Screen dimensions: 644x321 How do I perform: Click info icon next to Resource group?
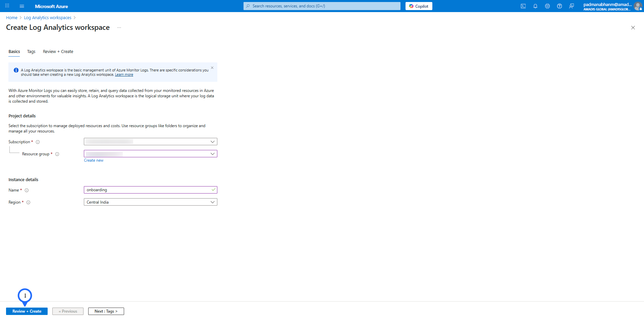57,154
